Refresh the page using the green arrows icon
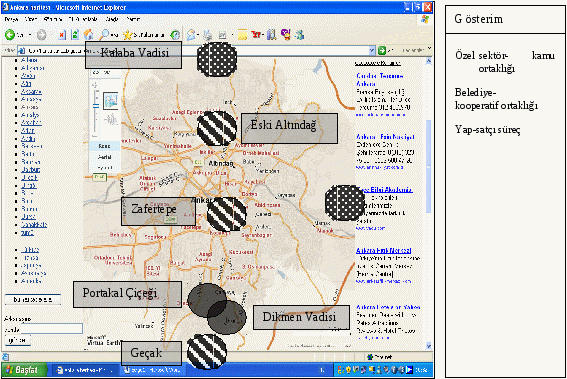Viewport: 567px width, 379px height. 75,35
